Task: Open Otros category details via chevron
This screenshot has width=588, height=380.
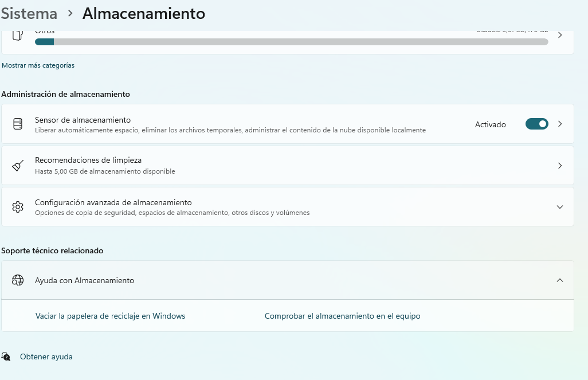Action: click(560, 36)
